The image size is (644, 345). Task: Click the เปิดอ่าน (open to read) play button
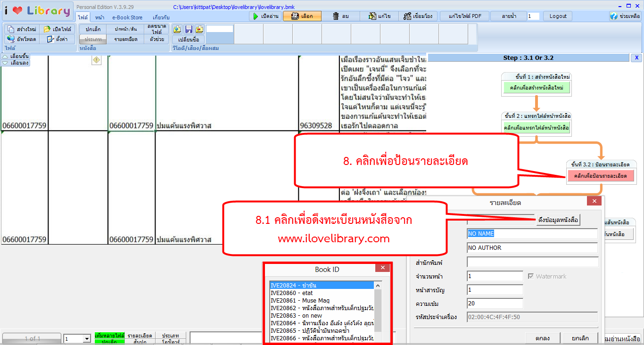tap(265, 16)
